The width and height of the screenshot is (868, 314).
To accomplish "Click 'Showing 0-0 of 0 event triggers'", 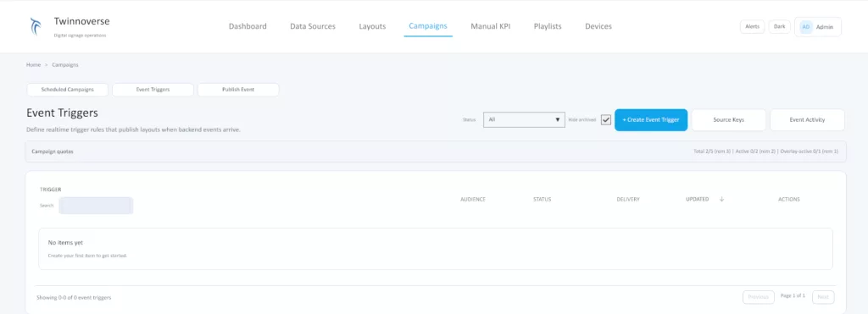I will (74, 297).
